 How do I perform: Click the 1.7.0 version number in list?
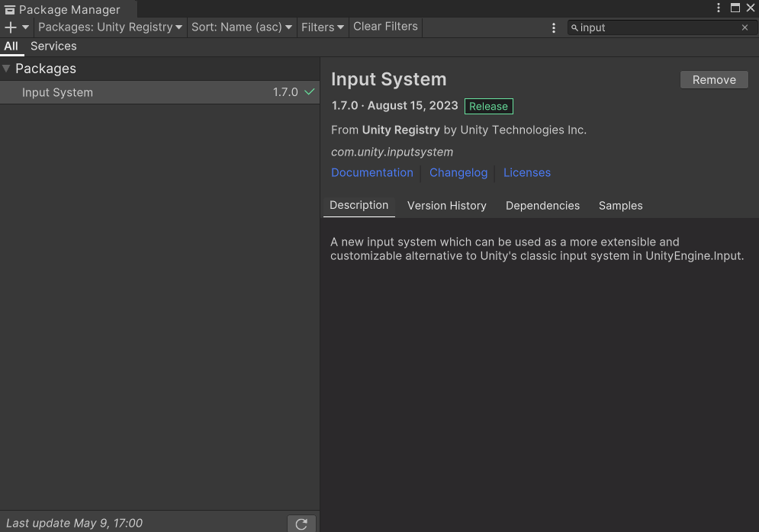pyautogui.click(x=285, y=92)
